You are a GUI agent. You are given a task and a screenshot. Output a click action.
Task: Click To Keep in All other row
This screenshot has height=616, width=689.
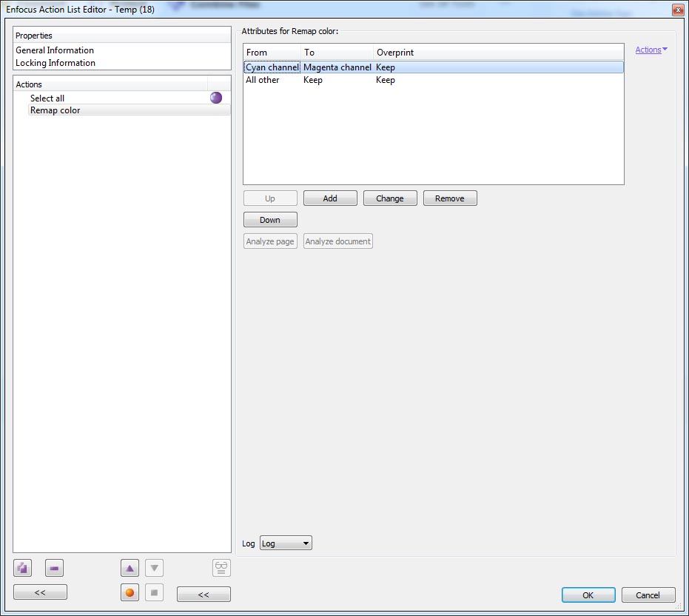tap(313, 80)
